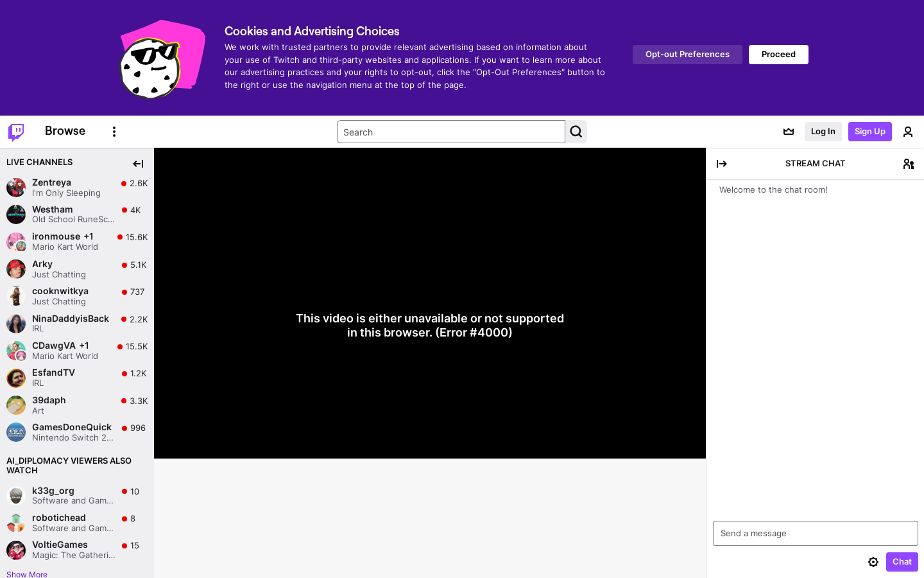The height and width of the screenshot is (578, 924).
Task: Click Westham channel avatar
Action: [x=16, y=215]
